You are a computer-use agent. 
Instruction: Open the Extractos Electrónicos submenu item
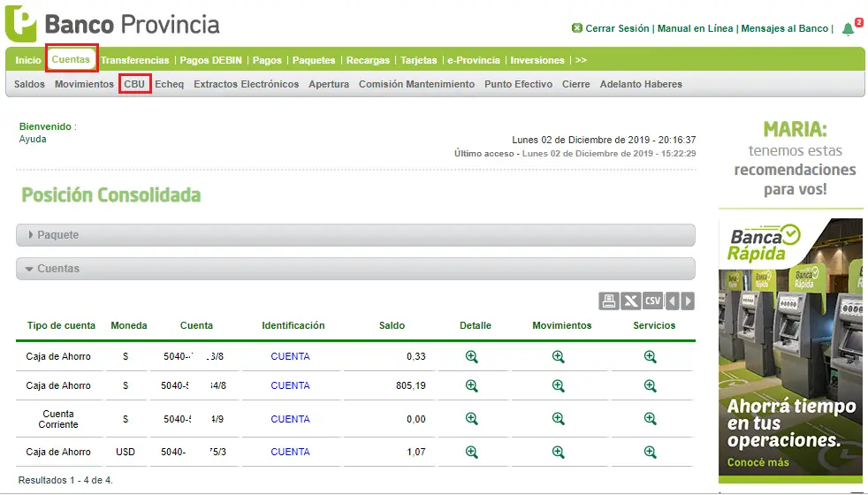point(247,84)
